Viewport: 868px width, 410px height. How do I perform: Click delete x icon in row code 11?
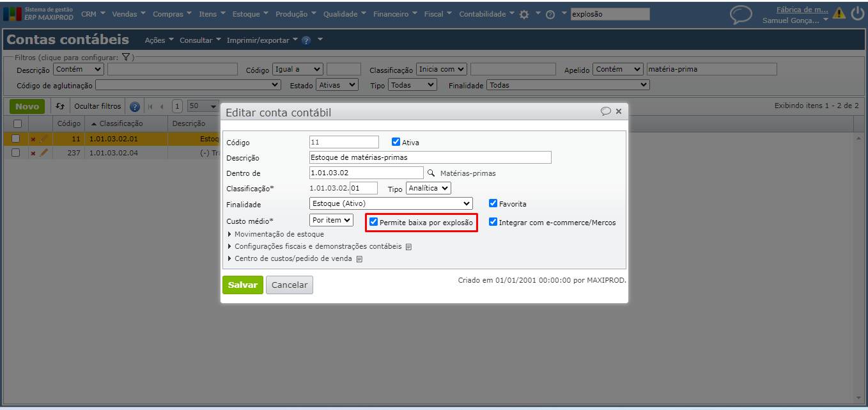33,139
